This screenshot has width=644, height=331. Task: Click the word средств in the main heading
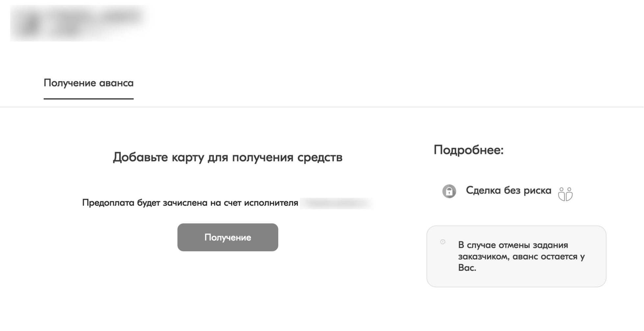point(320,157)
